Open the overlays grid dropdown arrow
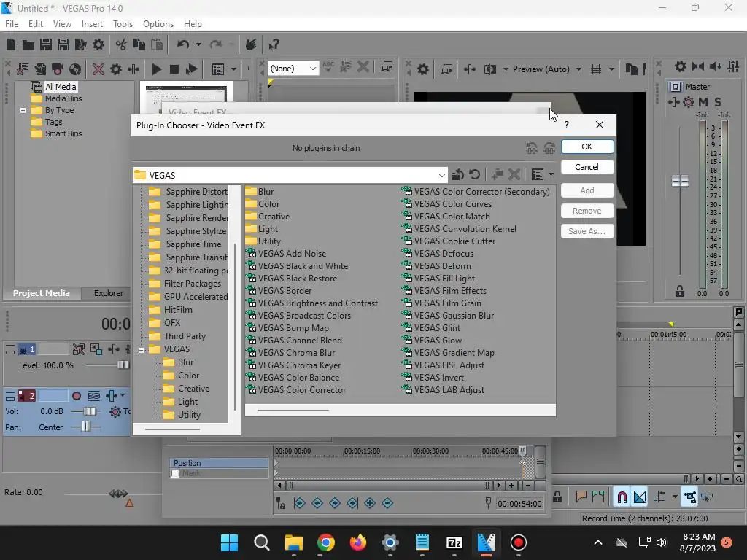This screenshot has height=560, width=747. pyautogui.click(x=611, y=69)
